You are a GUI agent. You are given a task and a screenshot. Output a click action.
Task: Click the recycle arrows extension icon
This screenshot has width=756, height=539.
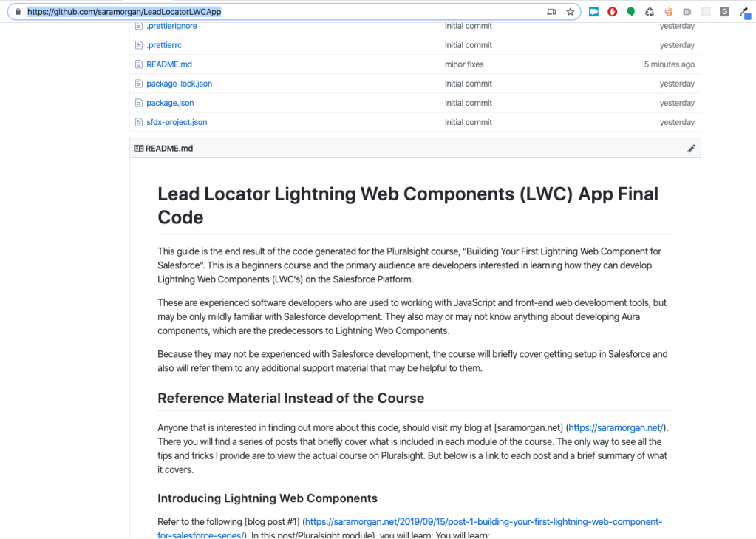tap(650, 12)
